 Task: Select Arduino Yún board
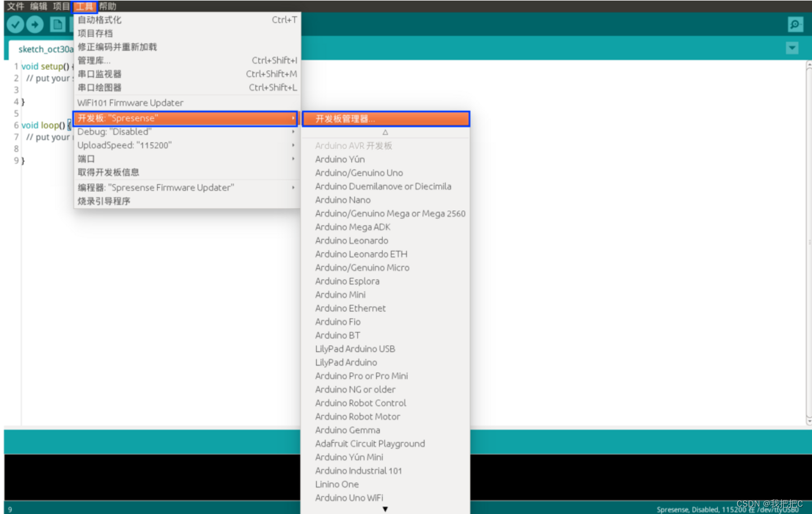pos(385,159)
